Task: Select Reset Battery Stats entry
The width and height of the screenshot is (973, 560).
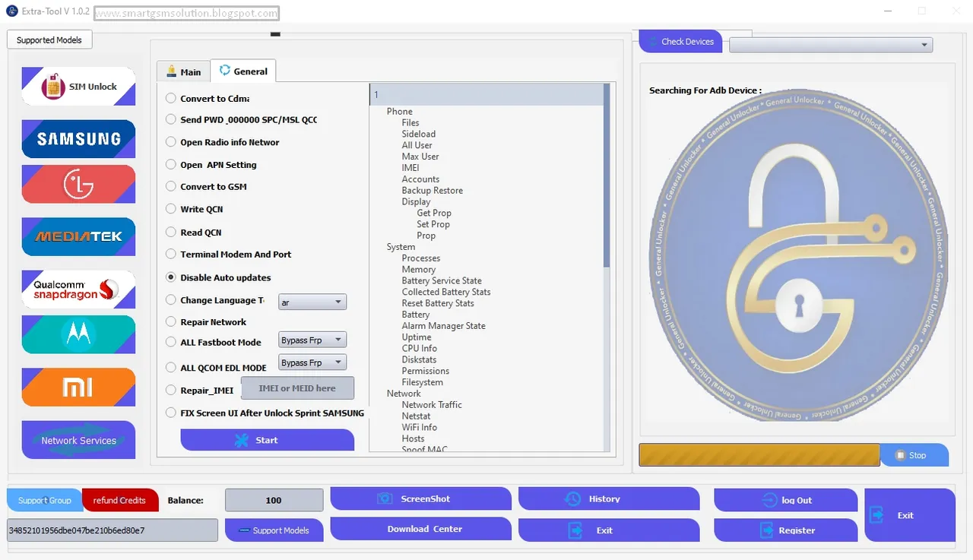Action: (438, 303)
